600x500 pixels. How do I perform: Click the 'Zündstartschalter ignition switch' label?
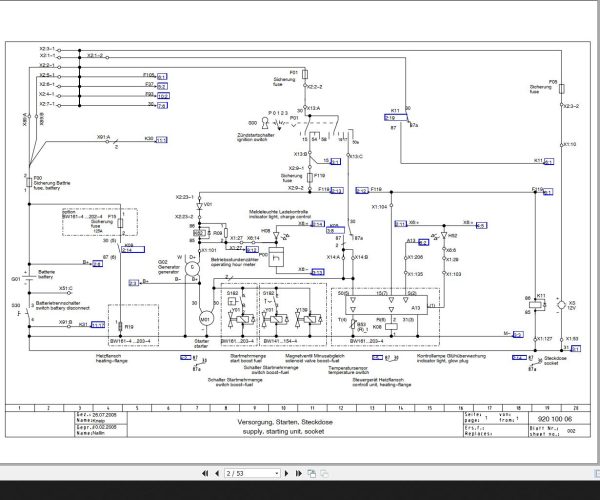[x=256, y=137]
